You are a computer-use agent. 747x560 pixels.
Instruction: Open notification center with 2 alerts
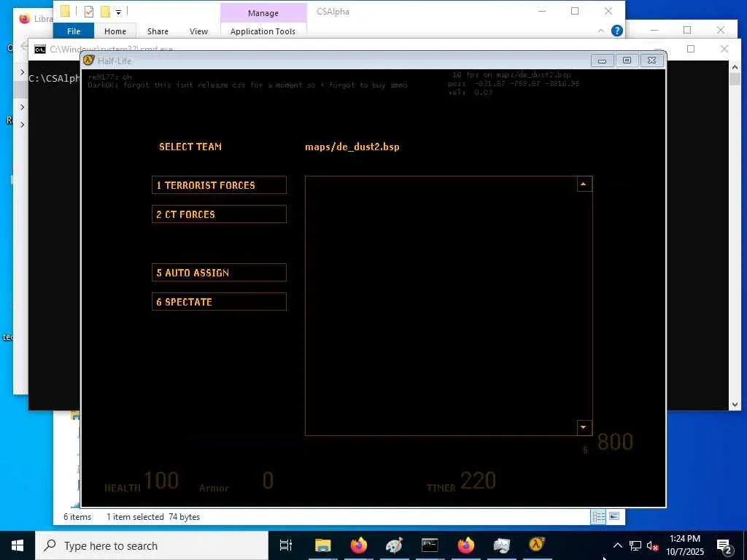coord(724,545)
